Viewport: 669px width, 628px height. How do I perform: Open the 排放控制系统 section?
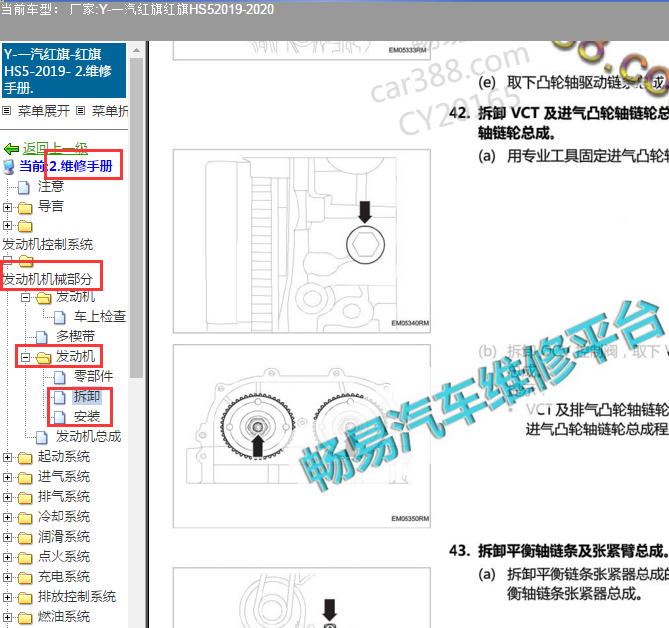77,596
